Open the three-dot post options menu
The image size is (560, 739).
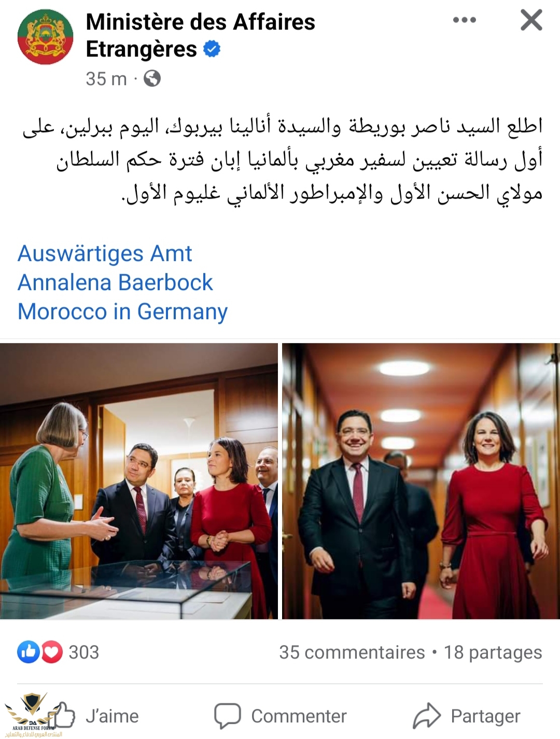click(464, 20)
